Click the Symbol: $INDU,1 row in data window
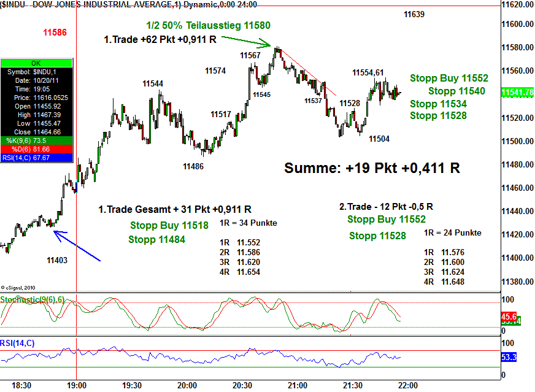The image size is (535, 392). tap(36, 72)
